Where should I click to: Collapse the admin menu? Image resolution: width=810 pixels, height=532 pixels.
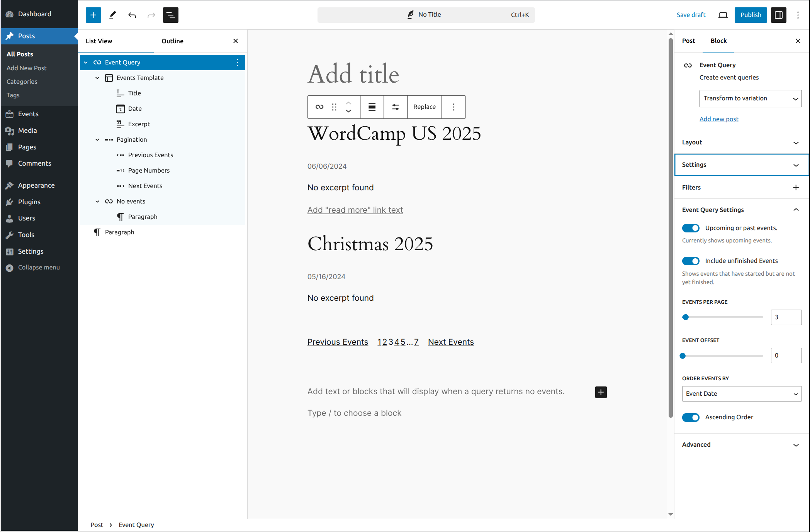39,268
